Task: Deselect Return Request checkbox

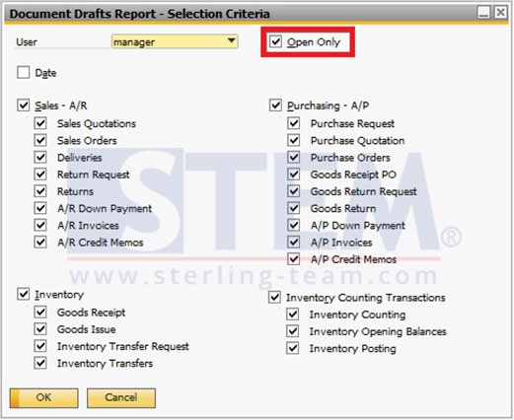Action: pyautogui.click(x=40, y=174)
